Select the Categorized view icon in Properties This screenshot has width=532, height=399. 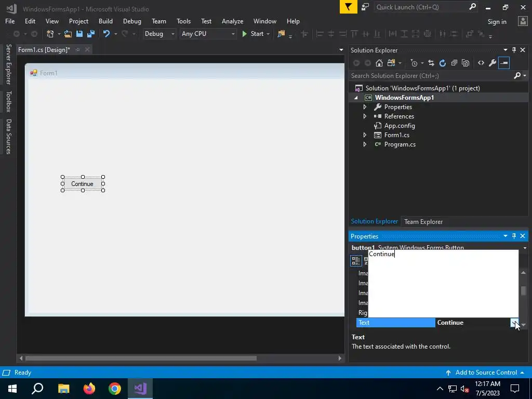click(x=356, y=261)
